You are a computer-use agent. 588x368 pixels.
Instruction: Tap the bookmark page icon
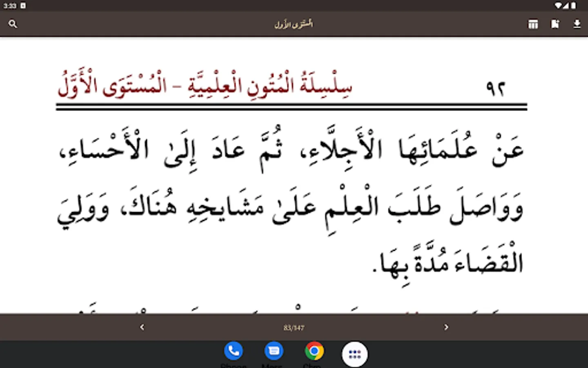pos(555,24)
